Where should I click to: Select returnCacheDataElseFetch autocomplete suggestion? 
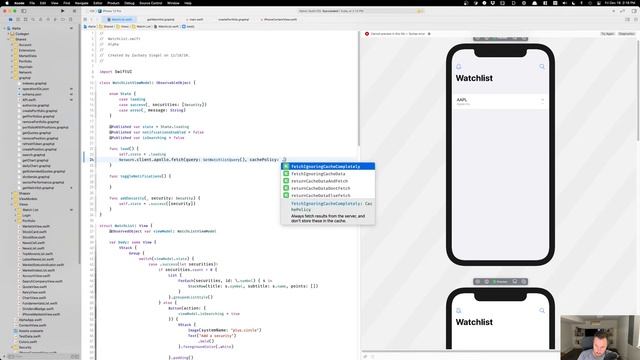tap(328, 196)
